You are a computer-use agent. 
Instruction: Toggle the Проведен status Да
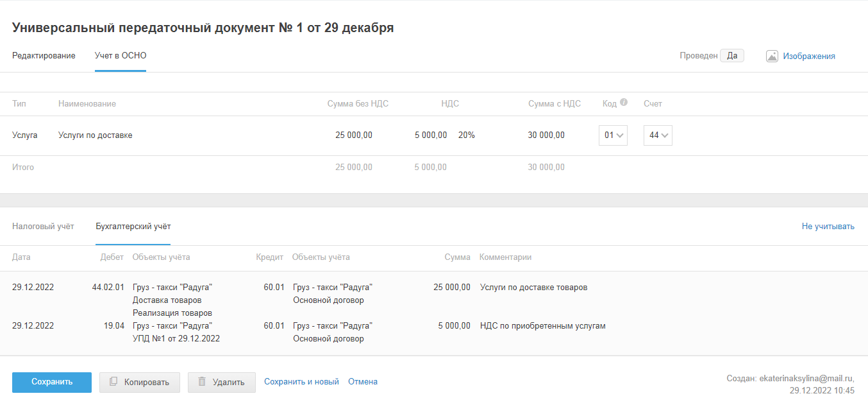(x=731, y=56)
